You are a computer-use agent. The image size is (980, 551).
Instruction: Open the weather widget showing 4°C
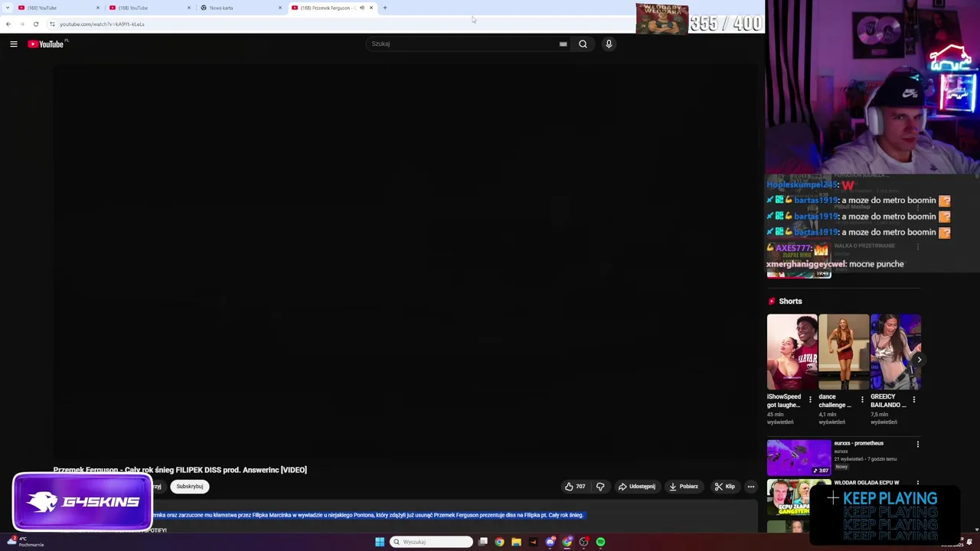click(x=24, y=542)
